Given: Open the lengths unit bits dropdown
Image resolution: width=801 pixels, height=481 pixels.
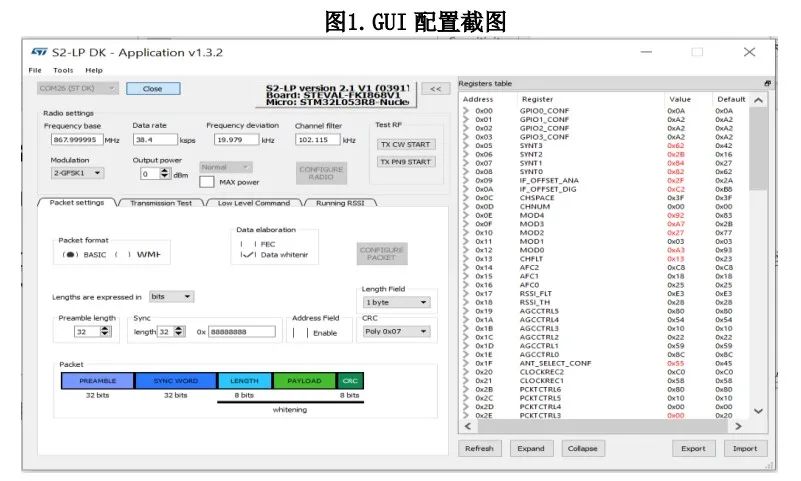Looking at the screenshot, I should (171, 297).
